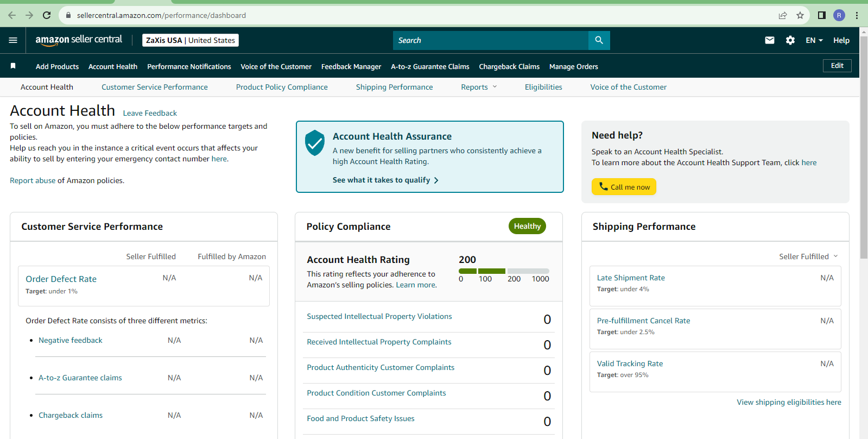Open Product Condition Customer Complaints
This screenshot has height=439, width=868.
coord(376,393)
